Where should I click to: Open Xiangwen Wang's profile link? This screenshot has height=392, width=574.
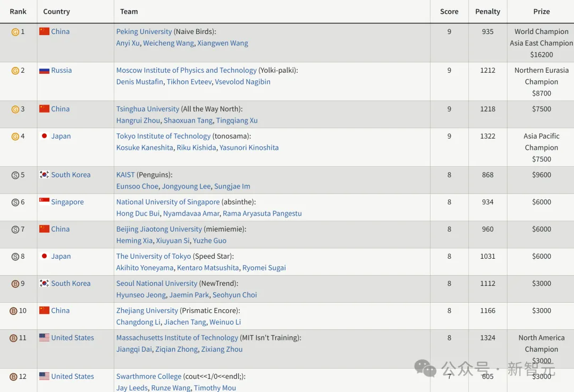tap(223, 43)
